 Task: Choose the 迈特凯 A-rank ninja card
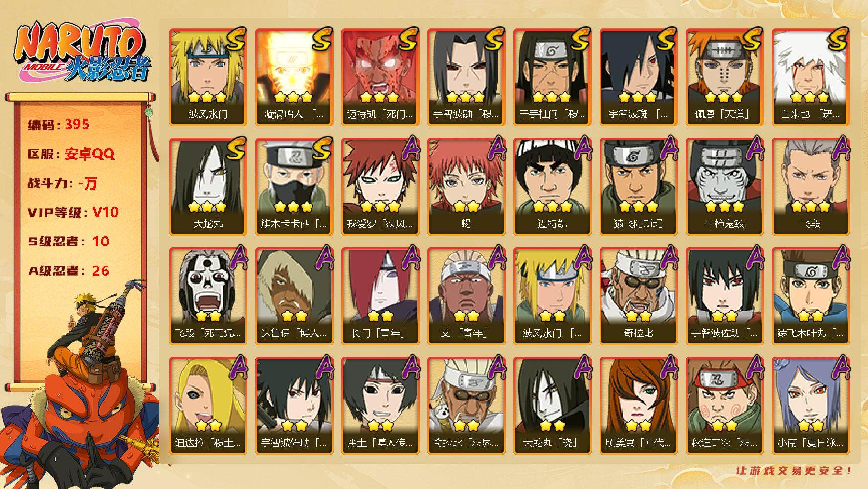[552, 187]
